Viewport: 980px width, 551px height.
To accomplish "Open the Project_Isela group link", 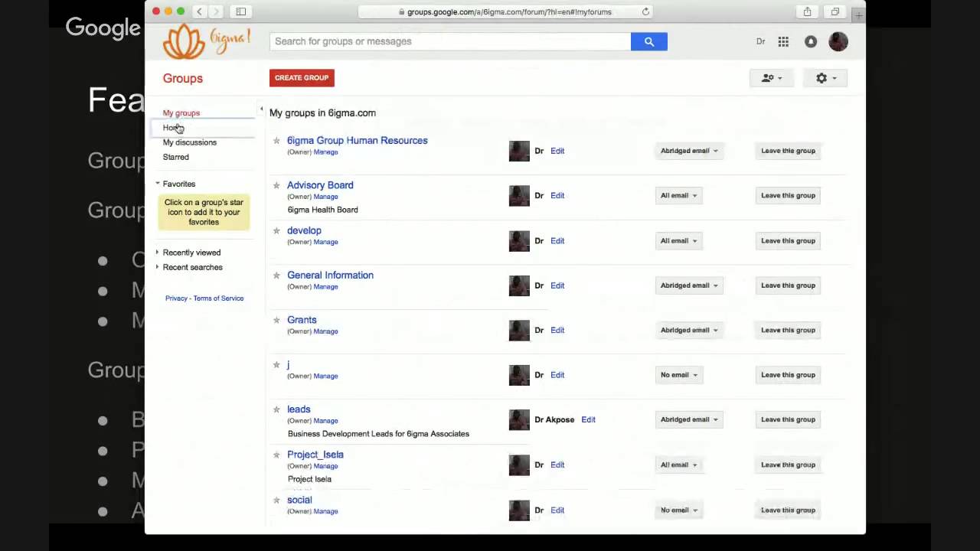I will tap(315, 455).
